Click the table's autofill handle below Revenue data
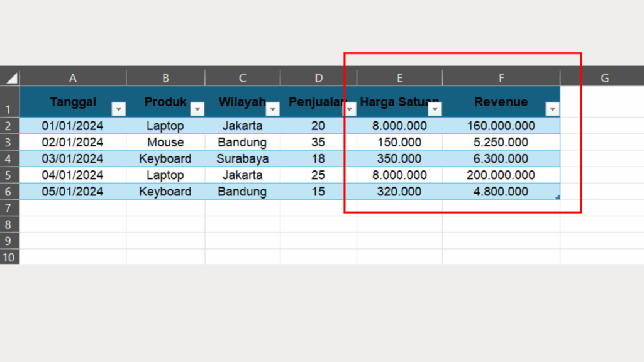644x362 pixels. 557,197
